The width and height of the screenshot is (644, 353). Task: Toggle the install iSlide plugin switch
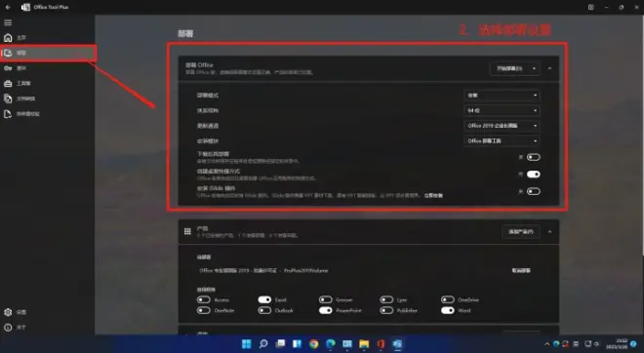533,191
